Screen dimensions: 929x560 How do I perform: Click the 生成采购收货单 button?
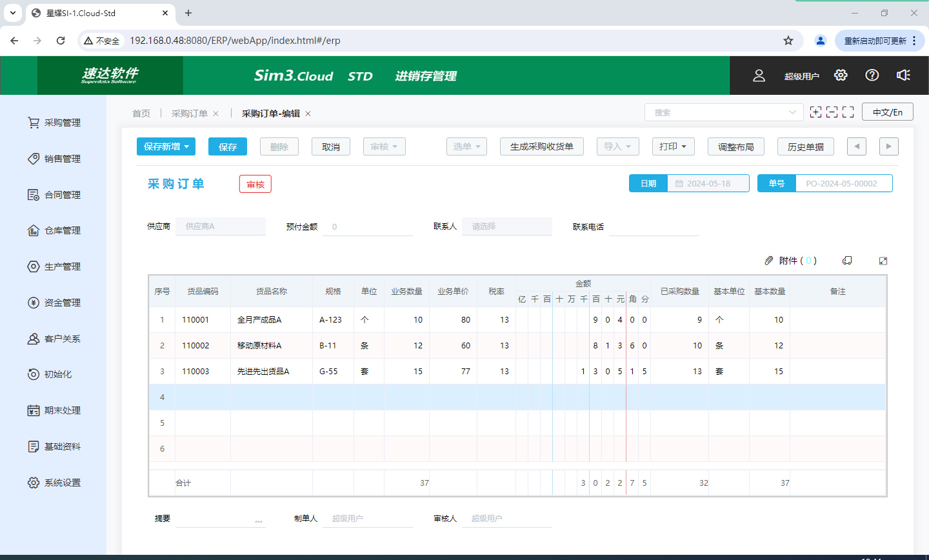[541, 146]
